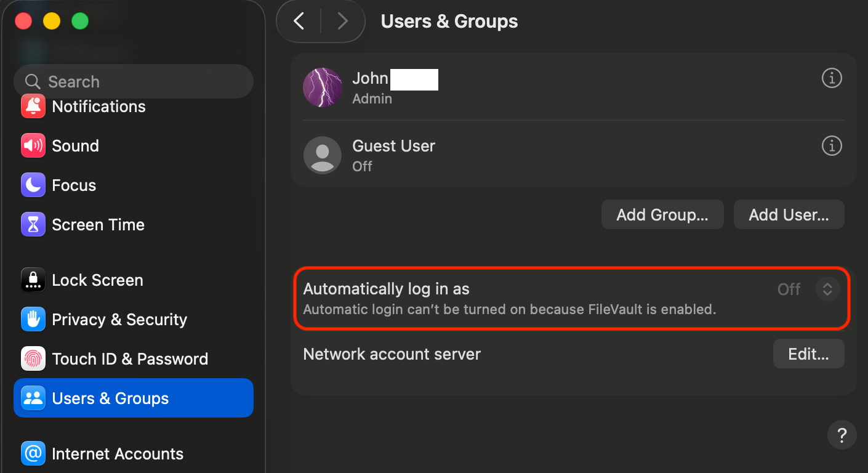Go back with the left chevron

point(299,22)
